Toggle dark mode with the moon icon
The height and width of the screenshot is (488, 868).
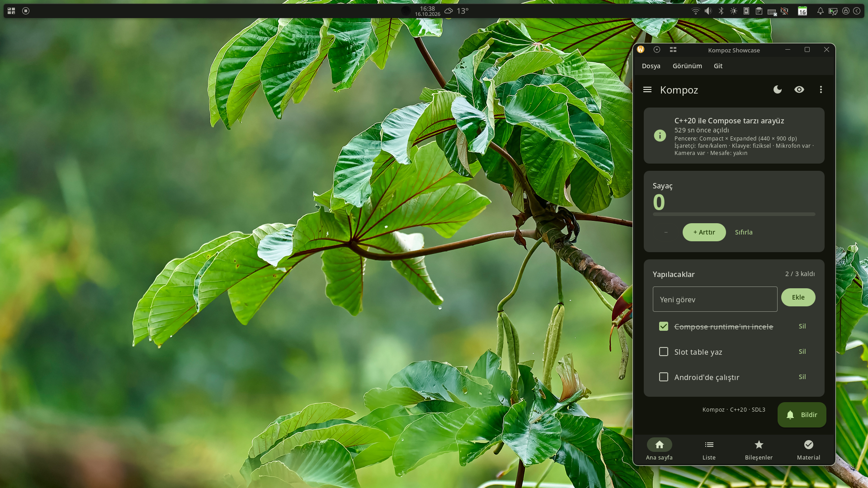coord(778,89)
